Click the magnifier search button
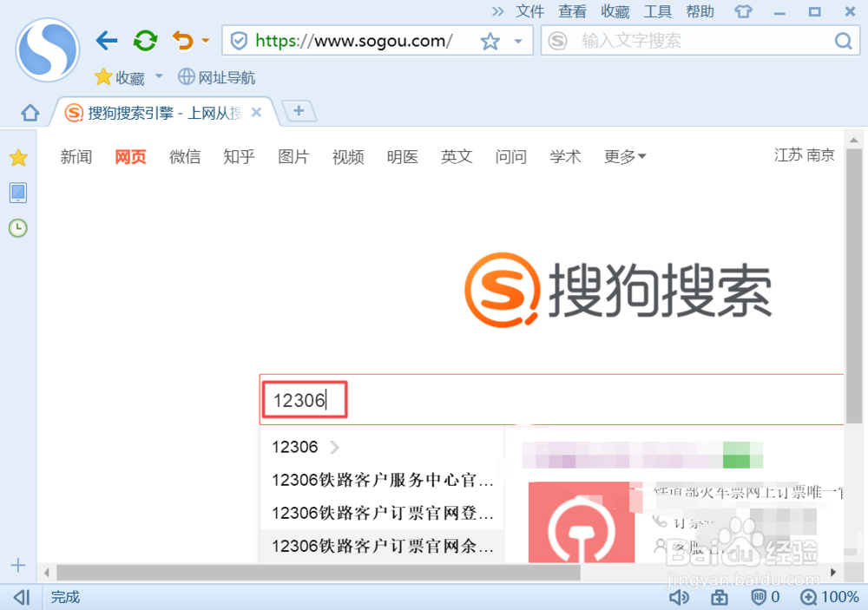The width and height of the screenshot is (868, 610). pyautogui.click(x=843, y=41)
